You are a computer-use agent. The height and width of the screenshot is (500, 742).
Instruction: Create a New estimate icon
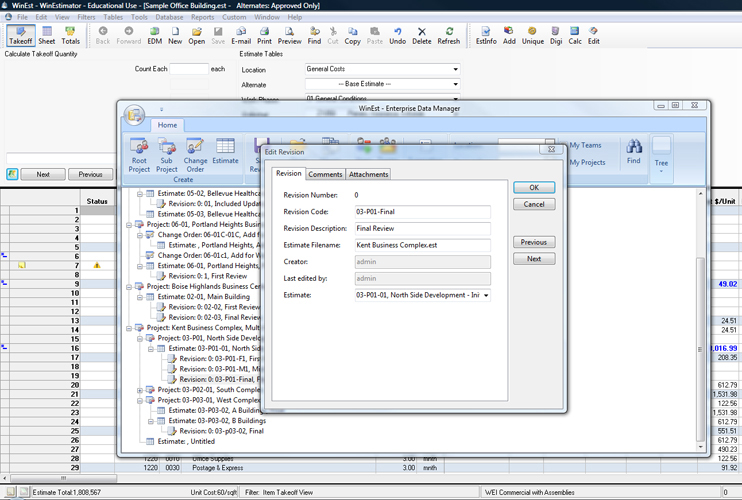point(175,35)
